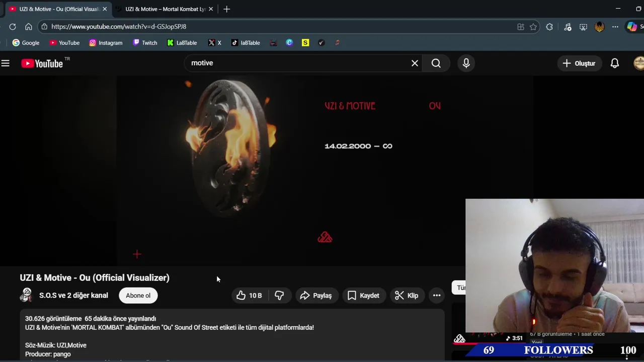
Task: Open the YouTube guide hamburger menu
Action: 5,63
